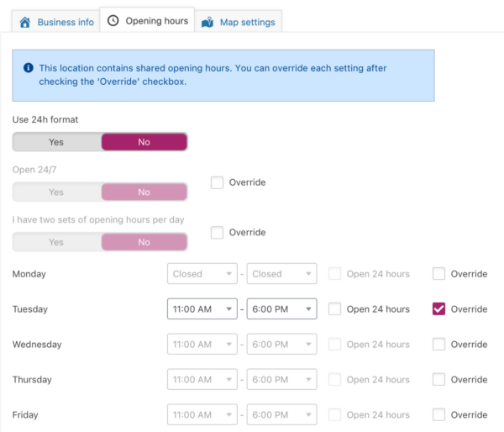The width and height of the screenshot is (504, 432).
Task: Open Tuesday's 11:00 AM opening time dropdown
Action: click(202, 309)
